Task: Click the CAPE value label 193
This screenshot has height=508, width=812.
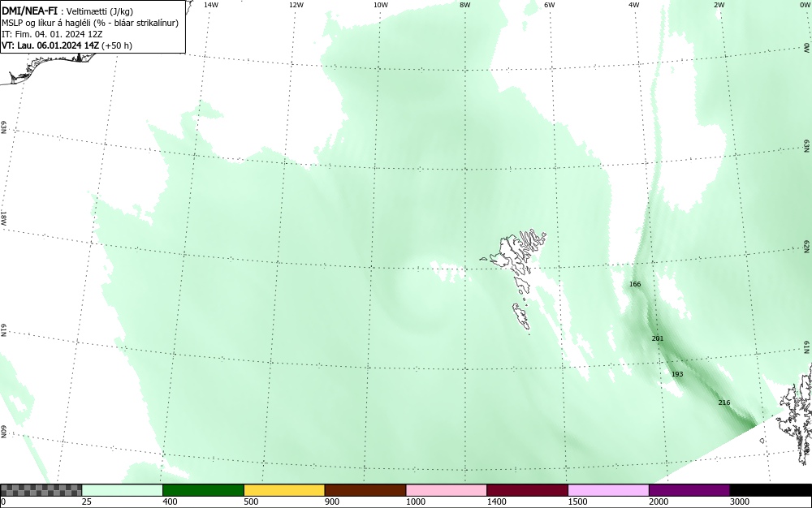Action: point(677,374)
